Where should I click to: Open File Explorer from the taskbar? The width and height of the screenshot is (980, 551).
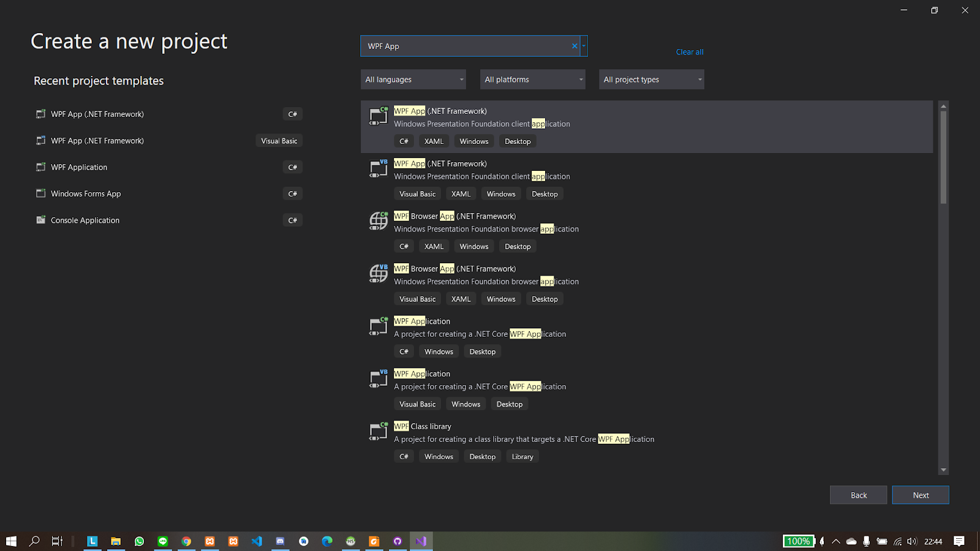[115, 541]
